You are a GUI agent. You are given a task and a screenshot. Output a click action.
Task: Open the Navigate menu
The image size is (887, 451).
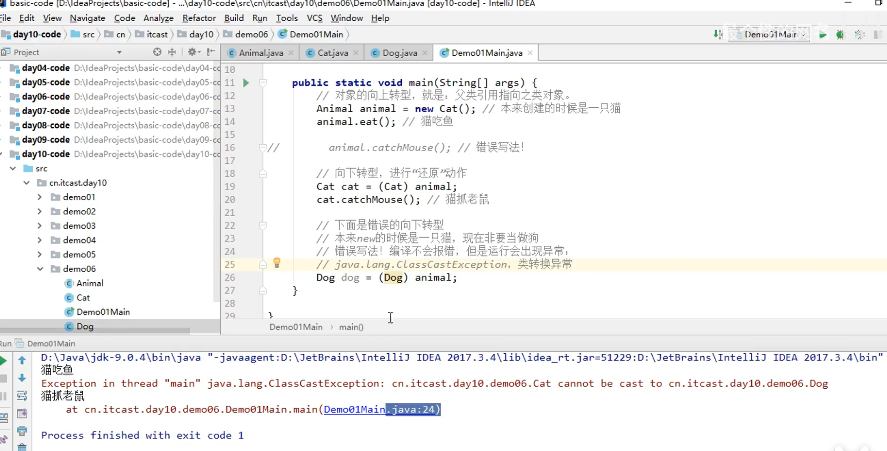click(87, 18)
